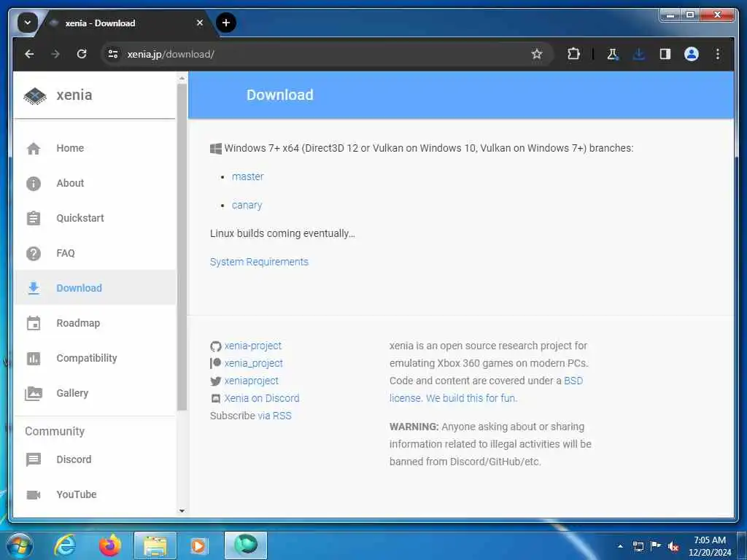Image resolution: width=747 pixels, height=560 pixels.
Task: Go to Home in sidebar
Action: tap(95, 148)
